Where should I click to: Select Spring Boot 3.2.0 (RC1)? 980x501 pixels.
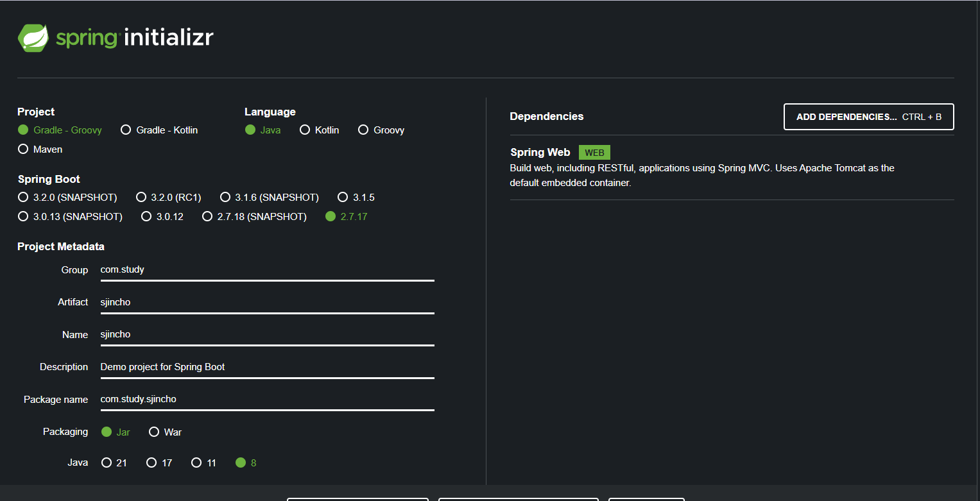(x=169, y=198)
